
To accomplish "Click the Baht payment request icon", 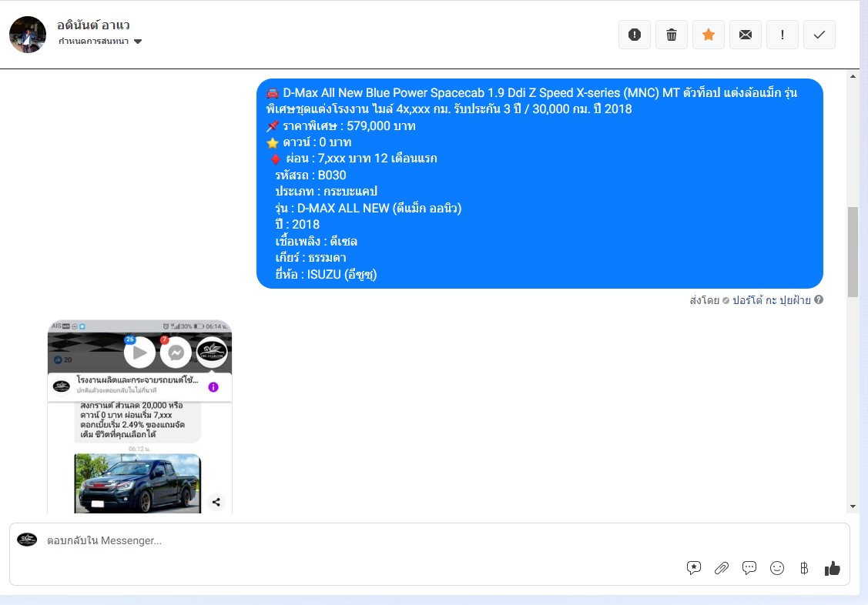I will [x=804, y=568].
